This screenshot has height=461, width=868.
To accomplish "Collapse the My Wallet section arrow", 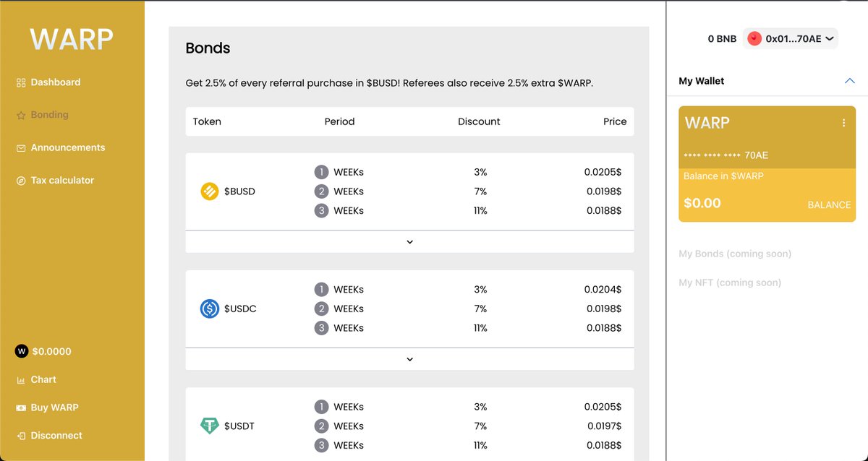I will click(850, 81).
